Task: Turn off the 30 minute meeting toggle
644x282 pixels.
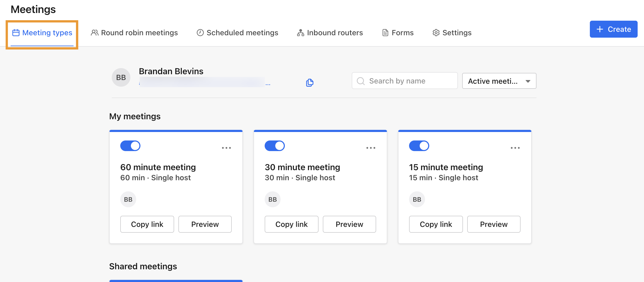Action: coord(274,146)
